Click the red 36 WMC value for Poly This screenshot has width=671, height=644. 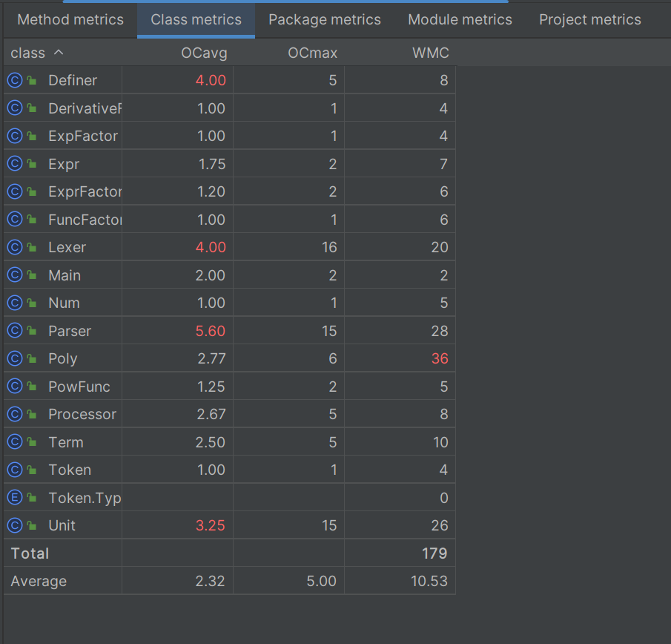coord(440,359)
